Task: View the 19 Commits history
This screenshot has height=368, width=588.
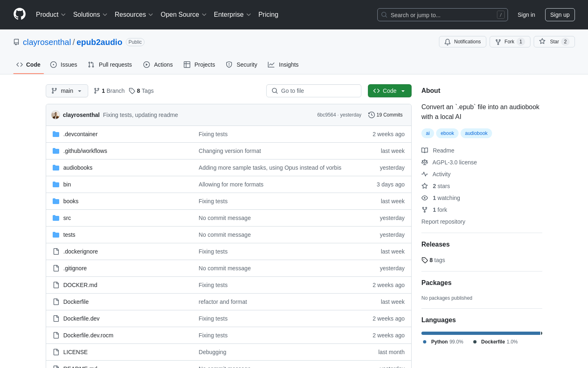Action: coord(385,115)
